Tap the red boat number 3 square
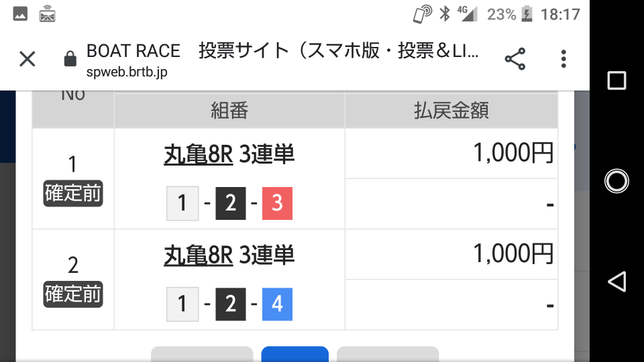644x362 pixels. pos(277,204)
